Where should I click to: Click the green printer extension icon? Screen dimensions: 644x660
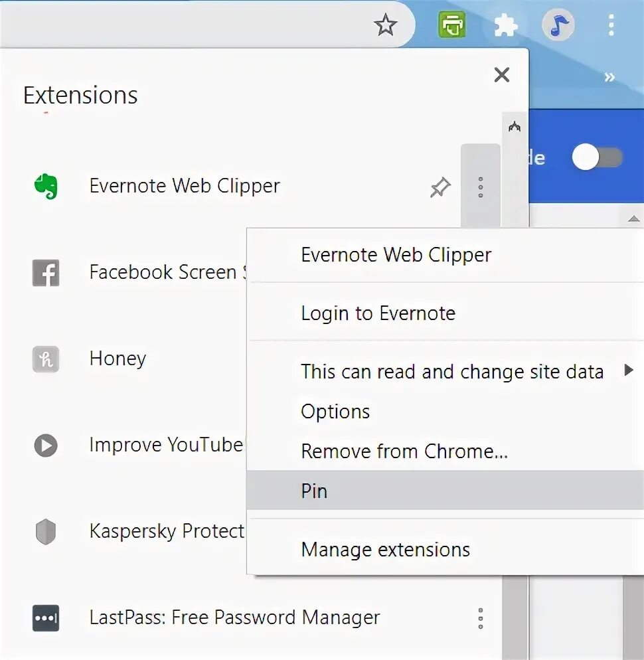[x=452, y=25]
